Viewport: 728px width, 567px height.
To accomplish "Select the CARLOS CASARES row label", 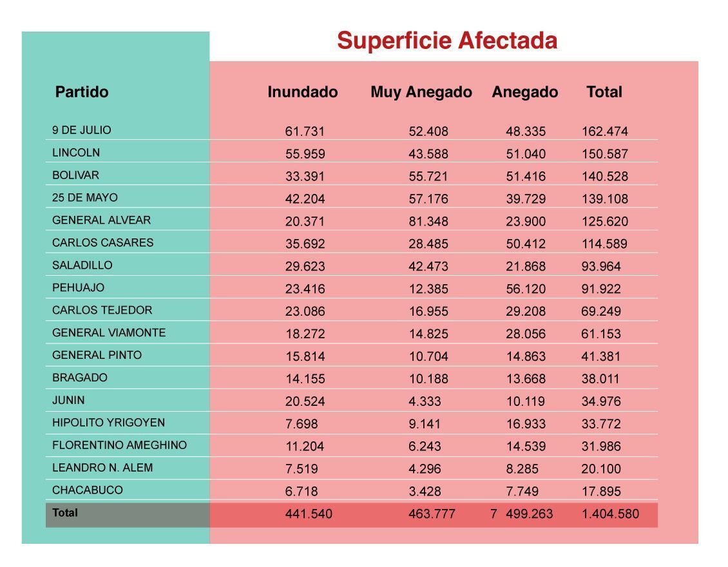I will coord(102,243).
